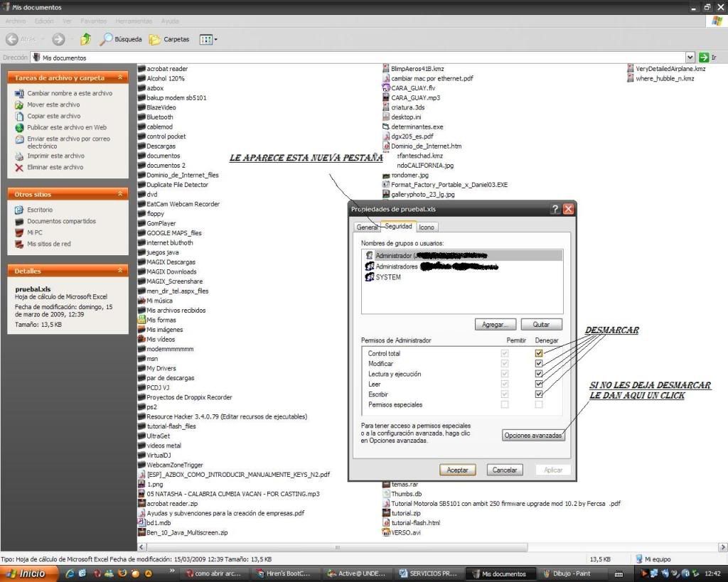Viewport: 728px width, 582px height.
Task: Uncheck Denegar for Escribir
Action: (x=539, y=394)
